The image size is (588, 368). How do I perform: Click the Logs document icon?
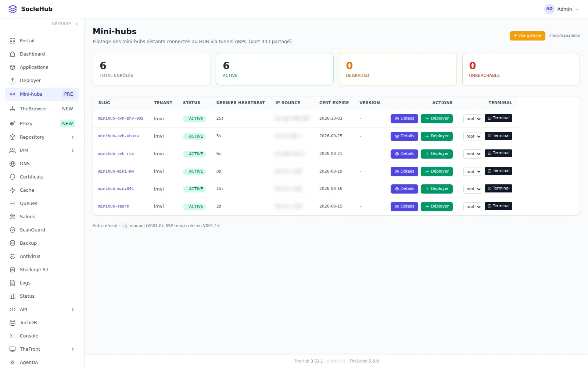click(x=12, y=283)
